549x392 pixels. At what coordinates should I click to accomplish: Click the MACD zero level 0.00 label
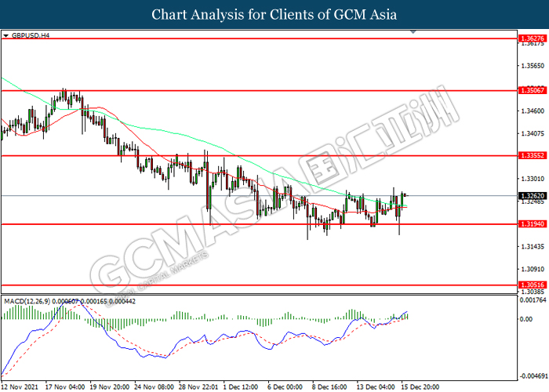(x=526, y=319)
